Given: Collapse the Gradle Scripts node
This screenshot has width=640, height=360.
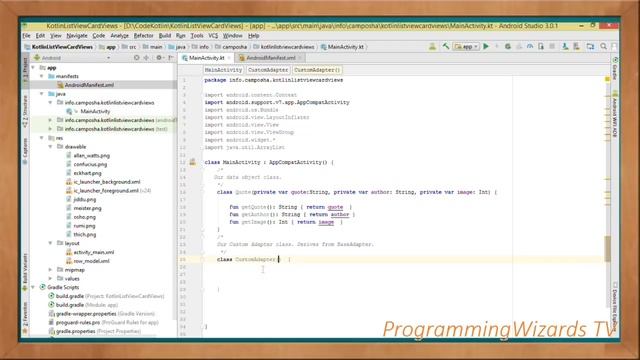Looking at the screenshot, I should (33, 287).
